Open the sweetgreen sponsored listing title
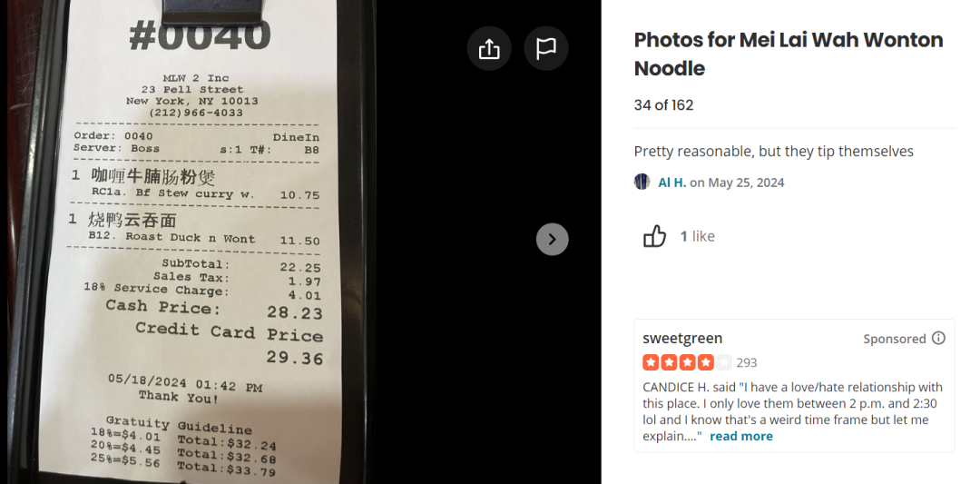 click(682, 339)
